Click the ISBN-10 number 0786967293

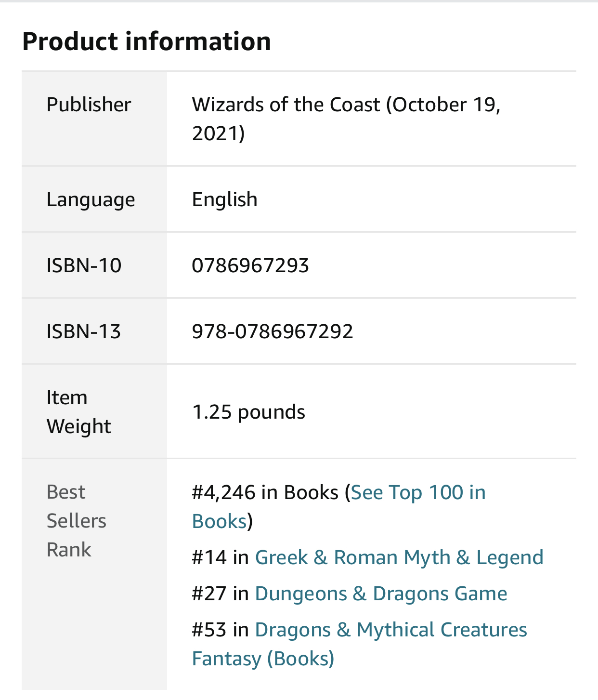(250, 265)
